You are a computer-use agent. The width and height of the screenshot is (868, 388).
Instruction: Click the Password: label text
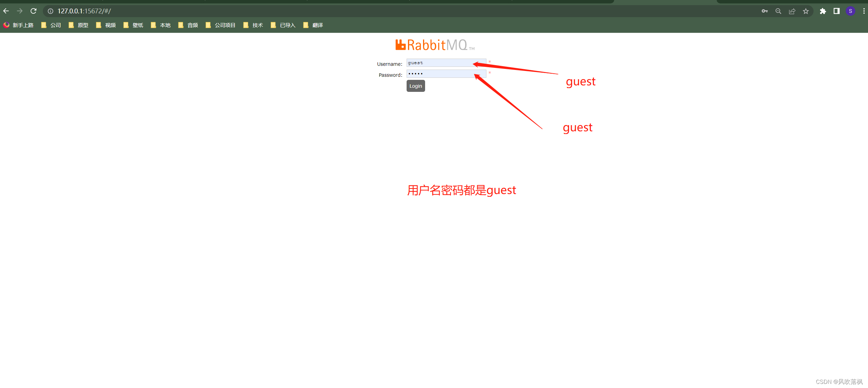(x=390, y=75)
